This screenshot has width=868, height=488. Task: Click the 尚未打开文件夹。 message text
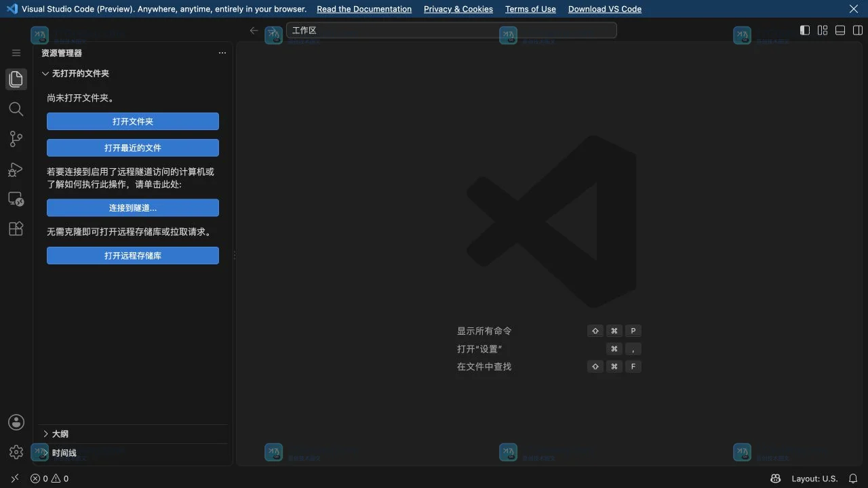click(81, 98)
